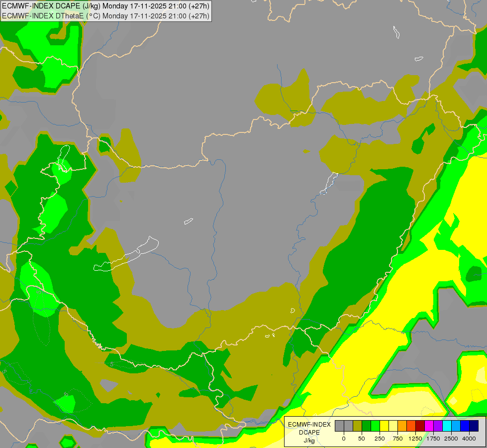Click the DThetaE (°C) title line
Viewport: 487px width, 448px height.
[x=105, y=16]
